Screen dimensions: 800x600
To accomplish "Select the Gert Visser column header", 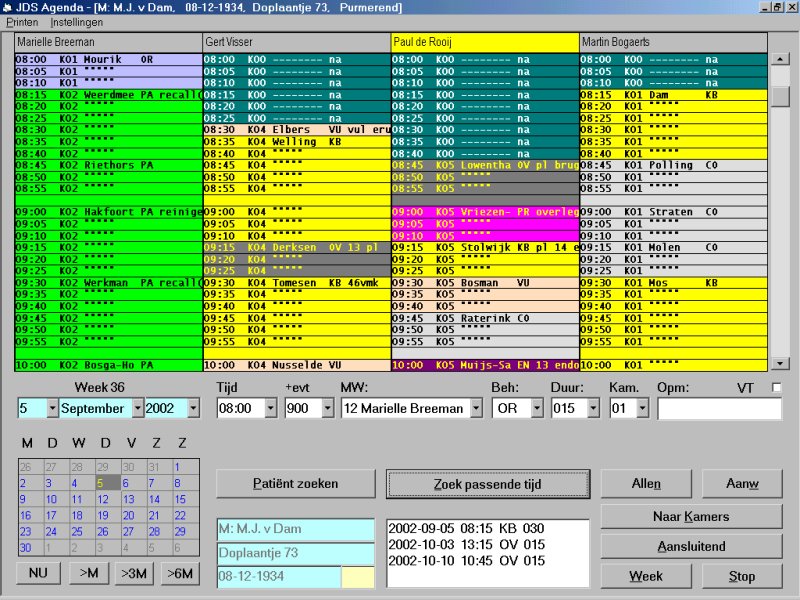I will click(297, 42).
